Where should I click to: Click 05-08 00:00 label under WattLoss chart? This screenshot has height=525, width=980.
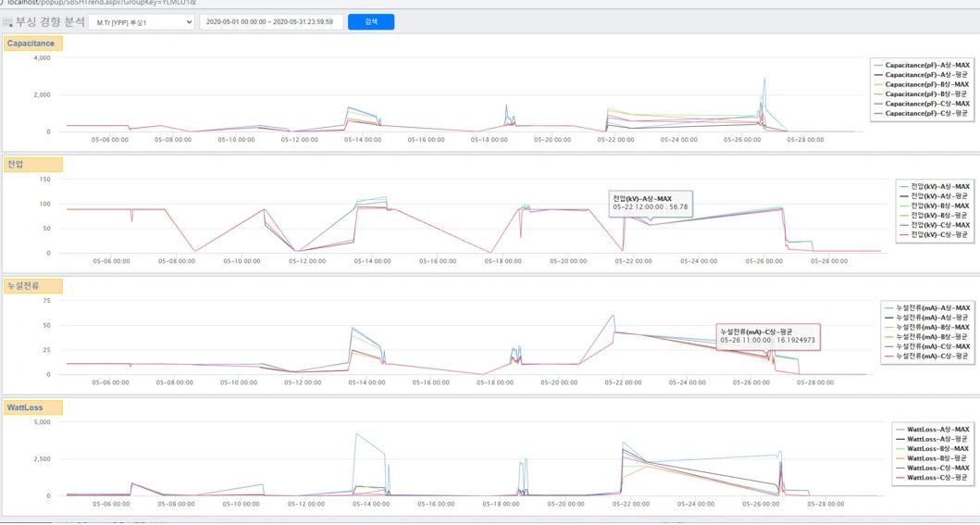coord(176,504)
